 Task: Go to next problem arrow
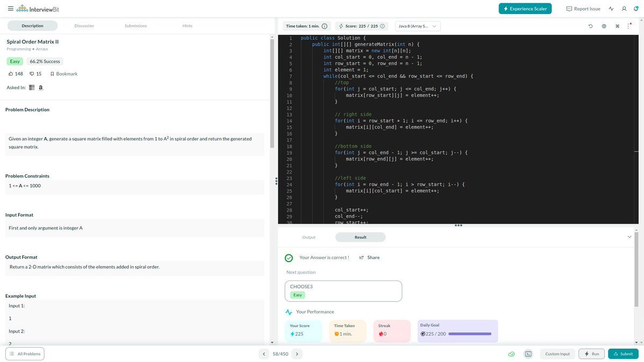[297, 354]
